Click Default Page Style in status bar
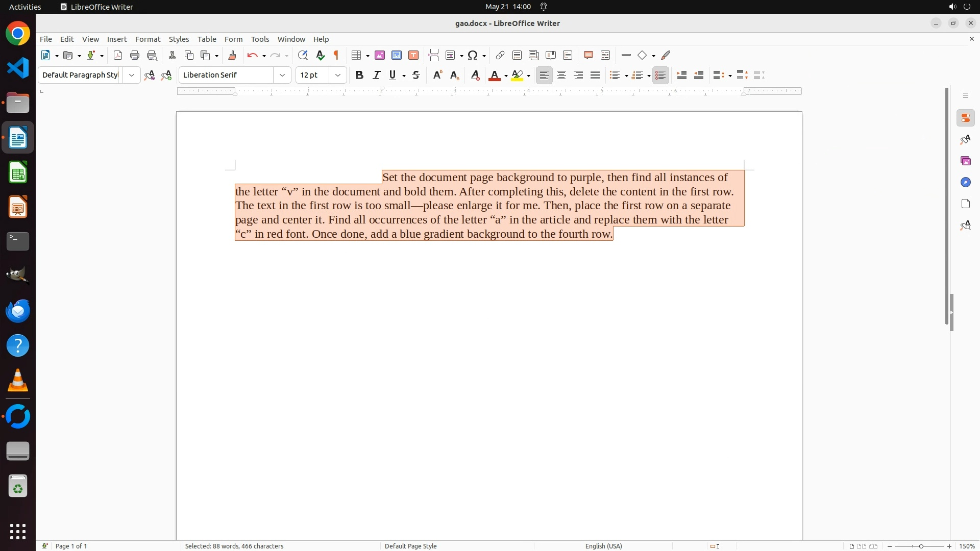Screen dimensions: 980x551 (x=410, y=546)
